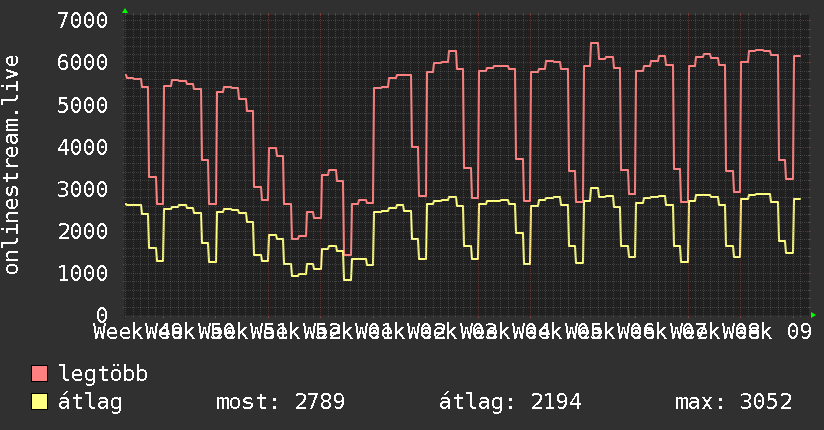
Task: Click the pink legtöbb legend swatch
Action: pos(39,373)
